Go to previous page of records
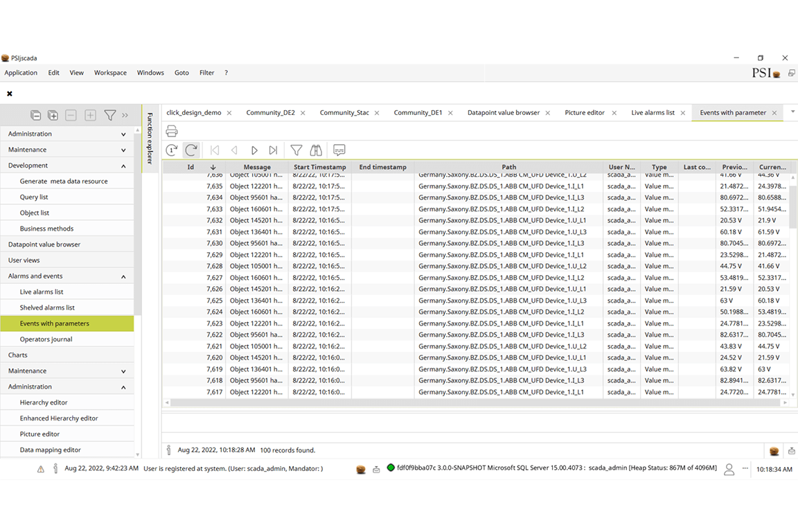The width and height of the screenshot is (798, 532). pyautogui.click(x=234, y=150)
